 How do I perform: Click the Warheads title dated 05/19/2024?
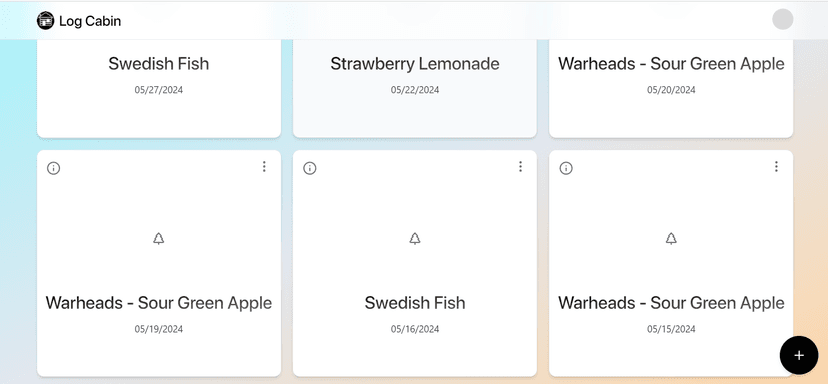(158, 303)
